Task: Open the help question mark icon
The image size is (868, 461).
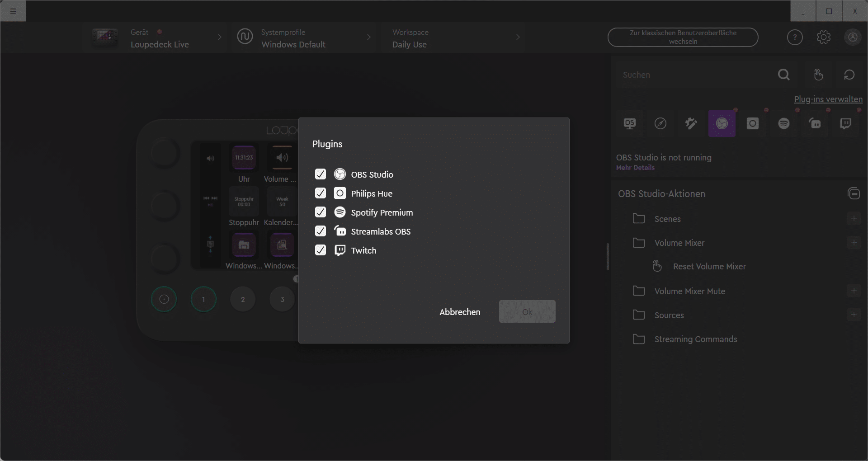Action: 795,37
